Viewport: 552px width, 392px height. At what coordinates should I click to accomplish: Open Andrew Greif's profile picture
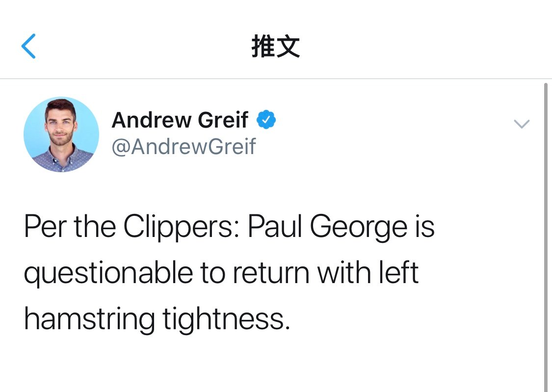pyautogui.click(x=61, y=134)
